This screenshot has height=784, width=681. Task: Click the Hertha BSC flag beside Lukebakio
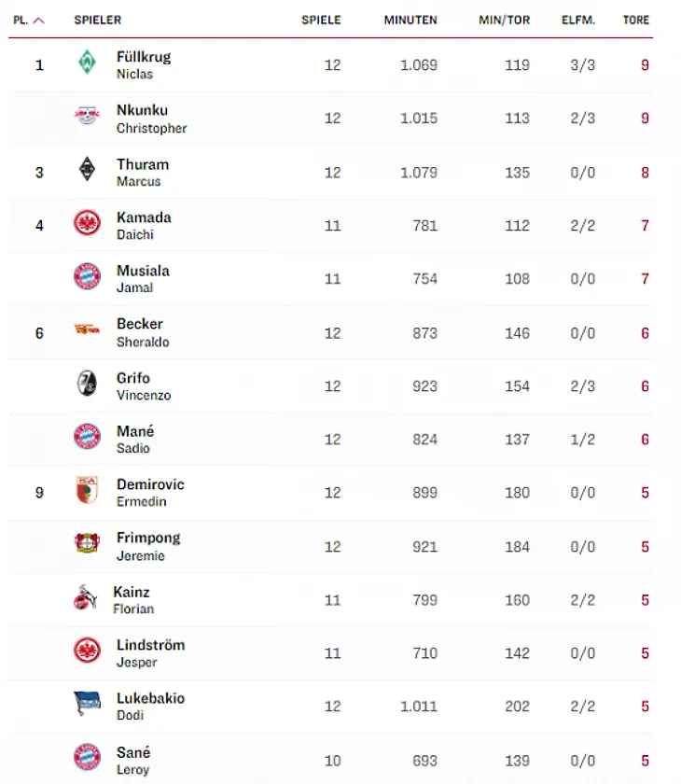pos(87,703)
